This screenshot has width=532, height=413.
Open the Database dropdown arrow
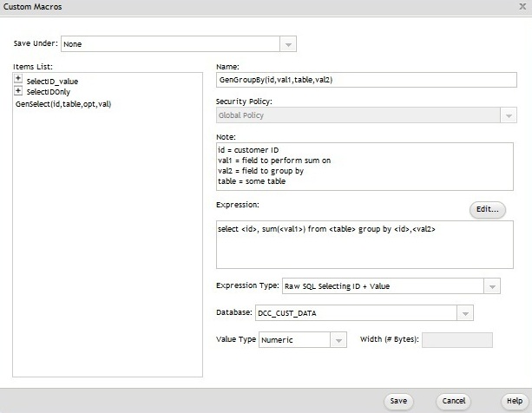coord(465,313)
